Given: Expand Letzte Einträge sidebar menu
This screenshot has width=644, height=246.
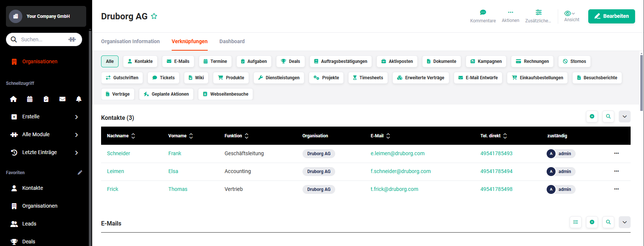Looking at the screenshot, I should tap(45, 152).
